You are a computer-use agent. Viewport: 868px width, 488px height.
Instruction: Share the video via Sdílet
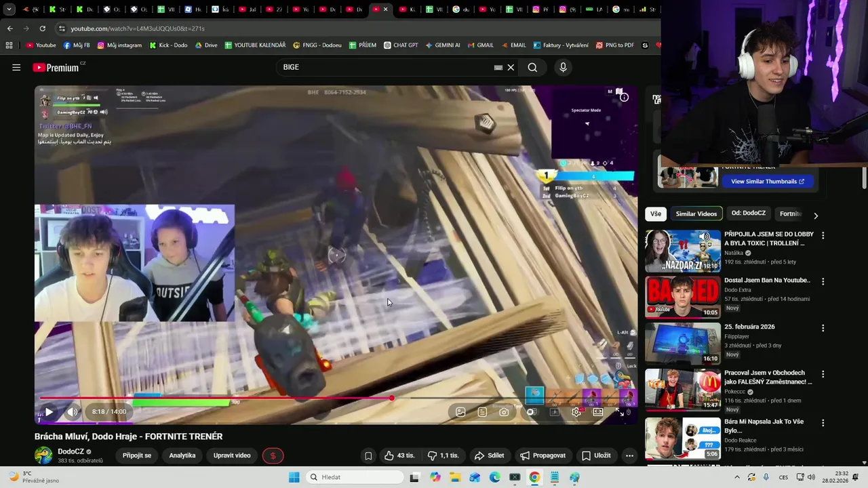click(x=489, y=455)
